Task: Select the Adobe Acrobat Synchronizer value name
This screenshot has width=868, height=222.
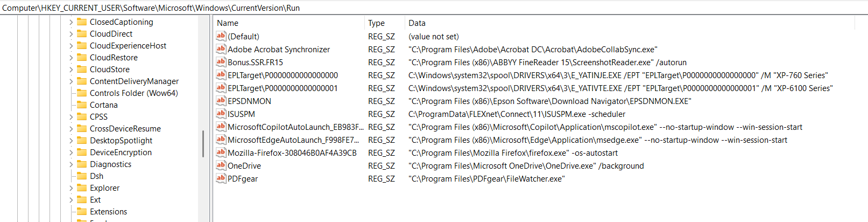Action: coord(279,49)
